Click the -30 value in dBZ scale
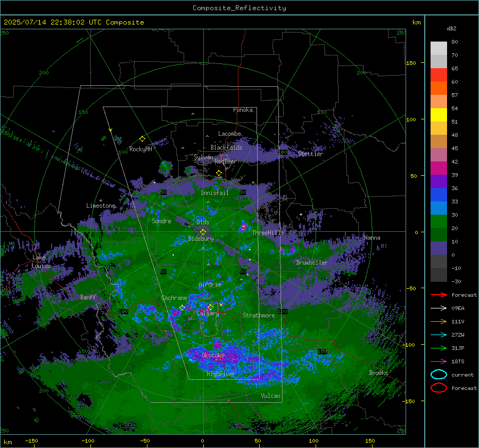The width and height of the screenshot is (479, 448). pos(457,281)
